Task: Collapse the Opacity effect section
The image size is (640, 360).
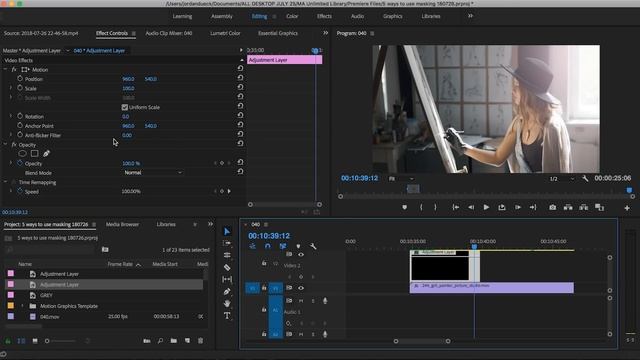Action: pos(5,144)
